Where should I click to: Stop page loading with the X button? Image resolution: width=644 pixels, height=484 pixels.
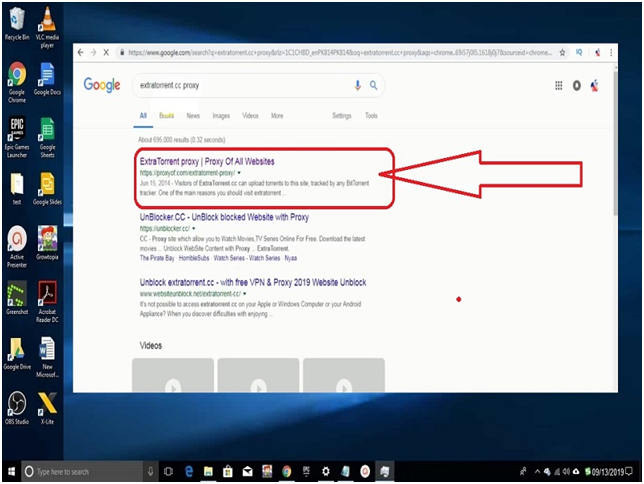pyautogui.click(x=106, y=53)
